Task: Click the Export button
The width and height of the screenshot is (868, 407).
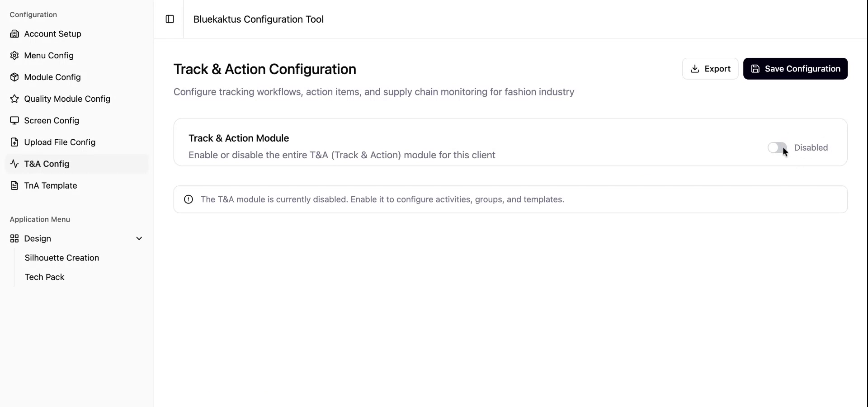Action: (x=710, y=69)
